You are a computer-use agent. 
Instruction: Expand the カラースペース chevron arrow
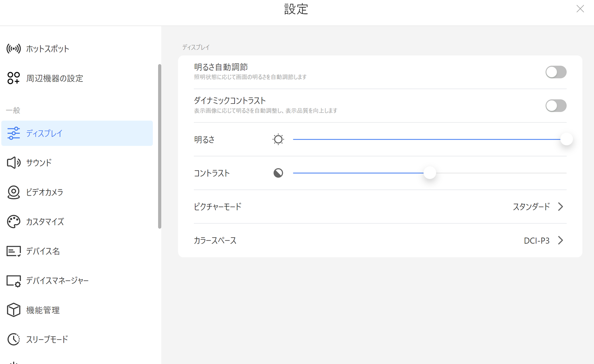pos(561,240)
